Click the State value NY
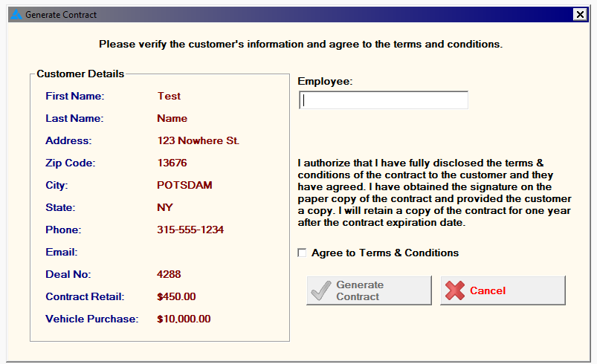This screenshot has width=597, height=364. click(x=165, y=207)
